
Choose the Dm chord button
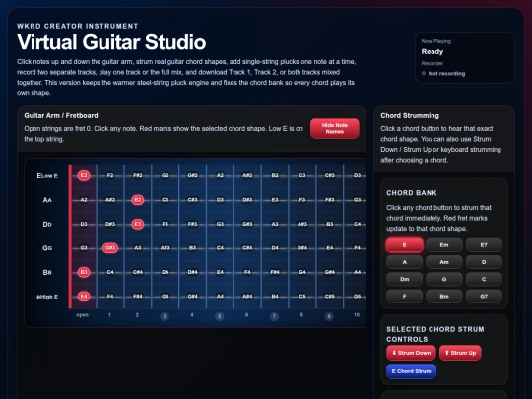pos(405,279)
